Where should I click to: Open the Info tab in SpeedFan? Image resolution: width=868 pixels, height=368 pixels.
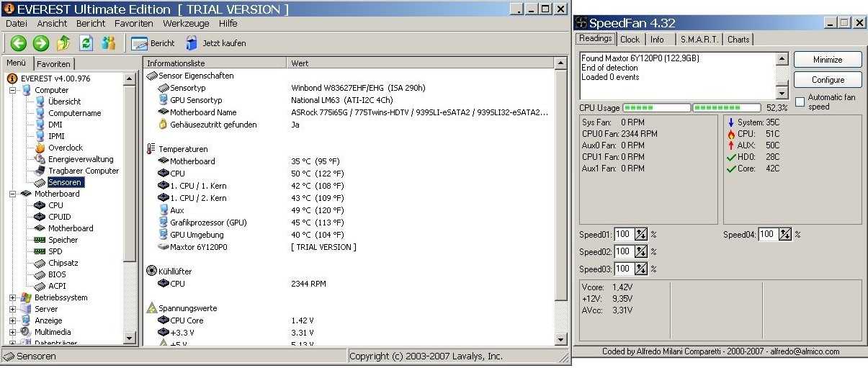click(657, 40)
